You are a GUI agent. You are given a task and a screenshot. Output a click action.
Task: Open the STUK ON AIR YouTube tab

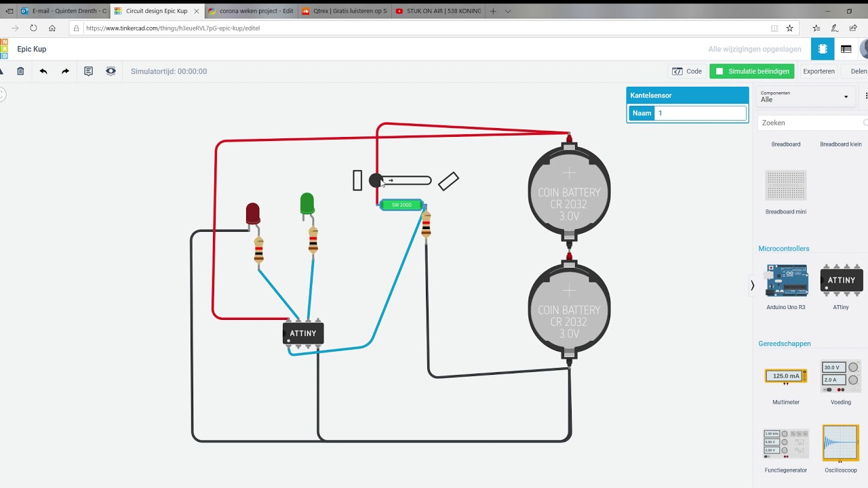437,11
